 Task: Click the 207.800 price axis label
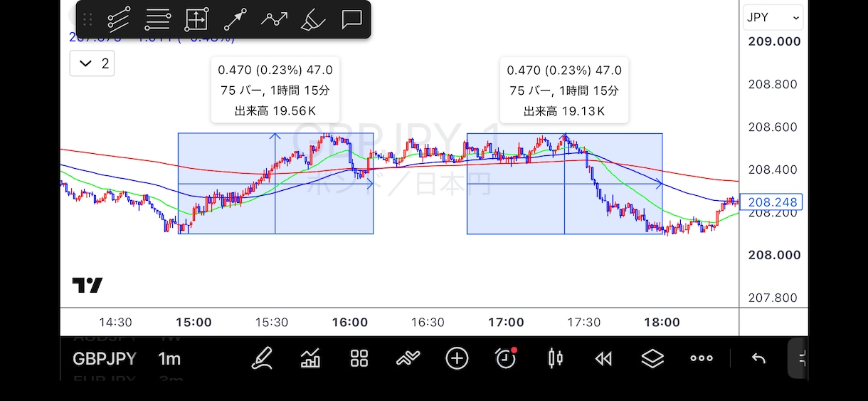point(773,298)
